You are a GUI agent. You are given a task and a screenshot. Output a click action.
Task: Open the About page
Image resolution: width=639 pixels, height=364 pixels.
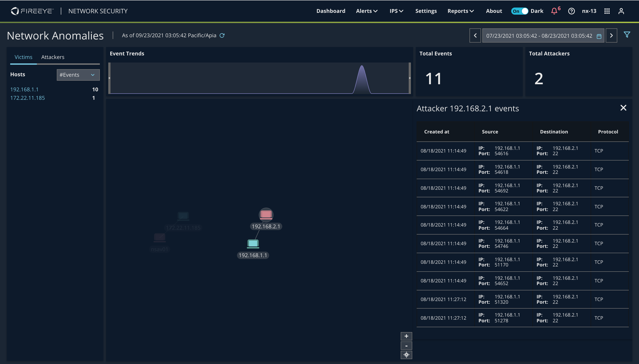(494, 11)
